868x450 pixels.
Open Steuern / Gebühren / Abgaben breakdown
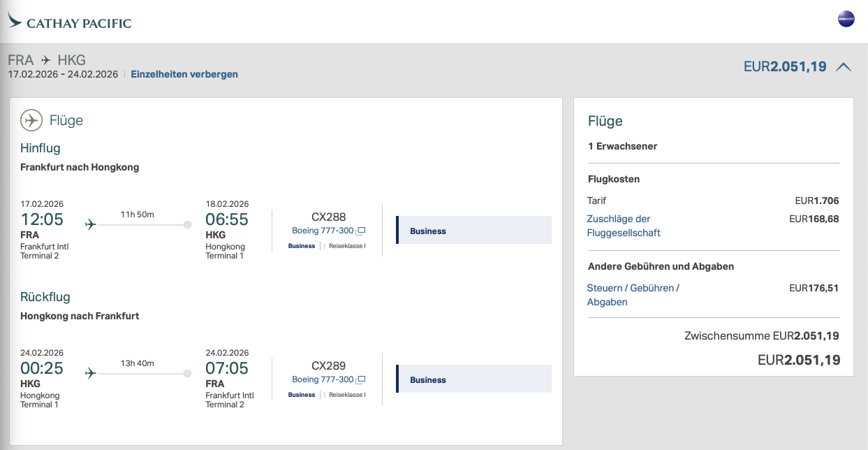pyautogui.click(x=633, y=295)
